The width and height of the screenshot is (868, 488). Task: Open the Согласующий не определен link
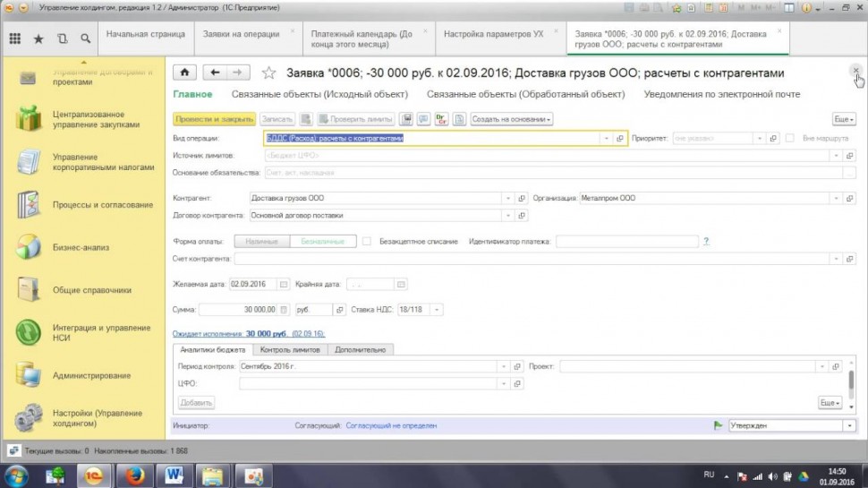391,426
